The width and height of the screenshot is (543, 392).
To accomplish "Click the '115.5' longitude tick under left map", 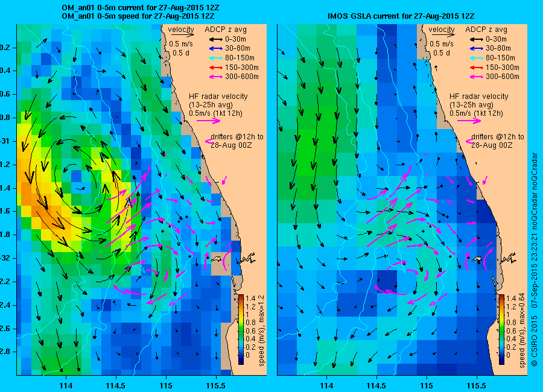I will point(216,385).
